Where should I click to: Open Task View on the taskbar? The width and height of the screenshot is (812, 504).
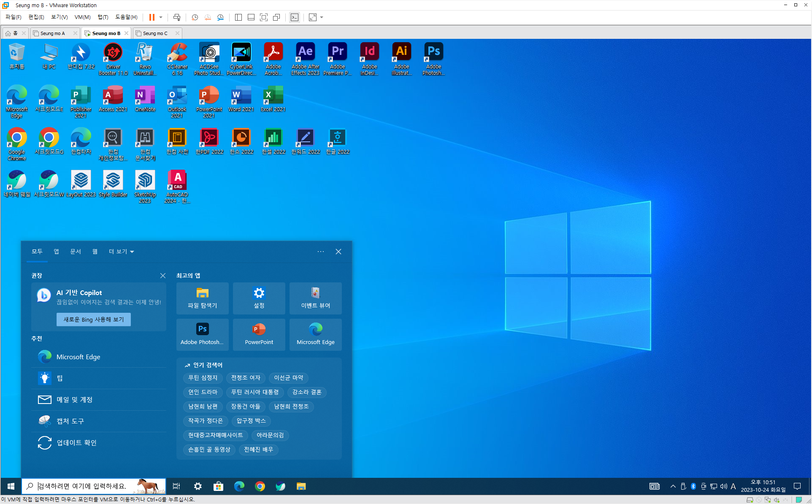click(x=176, y=486)
